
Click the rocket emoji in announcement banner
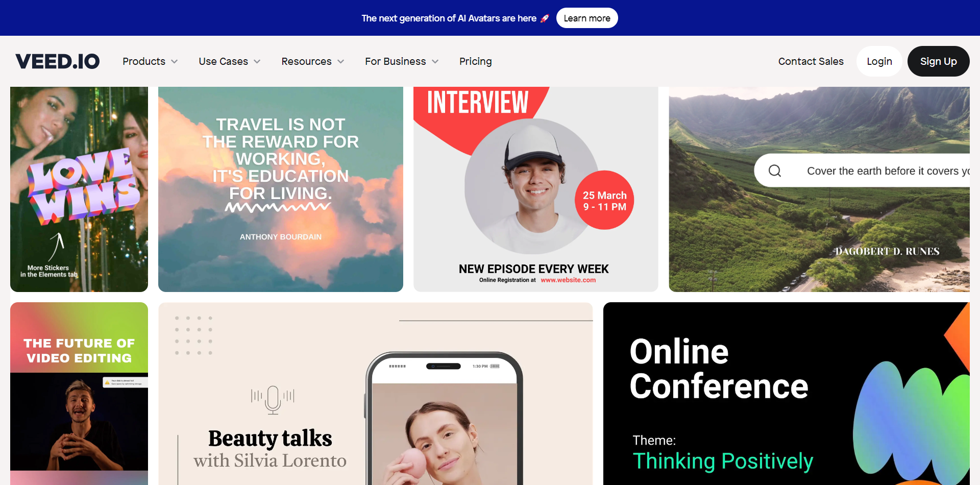point(545,18)
